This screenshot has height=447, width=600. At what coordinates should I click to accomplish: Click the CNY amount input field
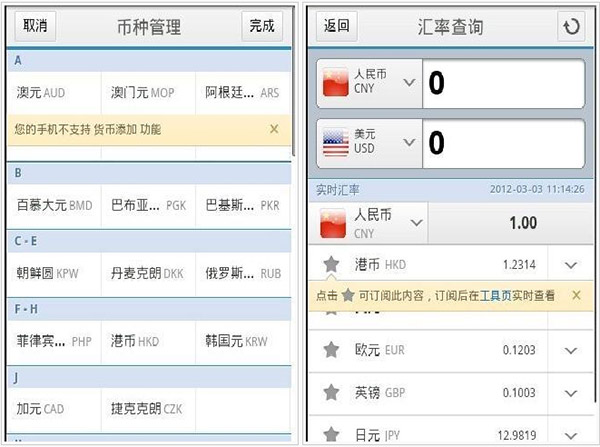[504, 83]
